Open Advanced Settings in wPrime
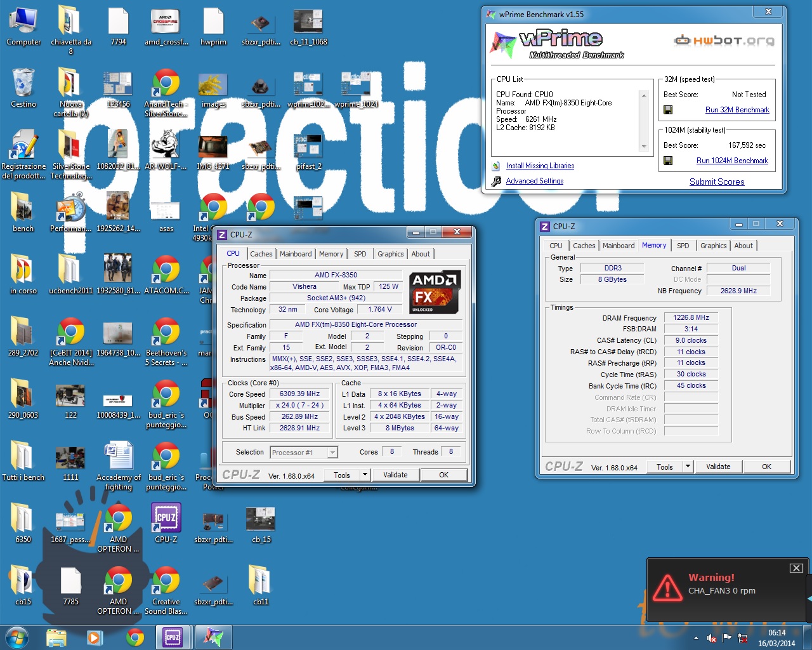Image resolution: width=812 pixels, height=650 pixels. (x=534, y=181)
